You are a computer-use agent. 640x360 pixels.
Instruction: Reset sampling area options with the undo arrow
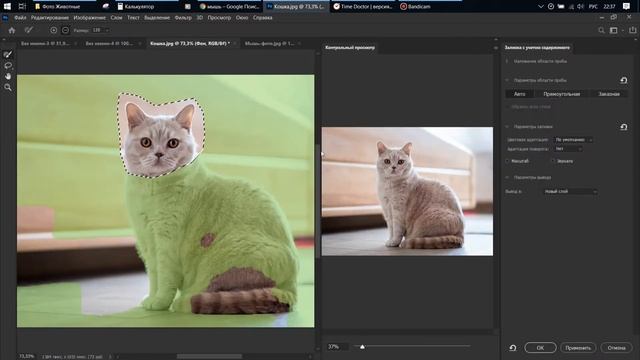[624, 80]
